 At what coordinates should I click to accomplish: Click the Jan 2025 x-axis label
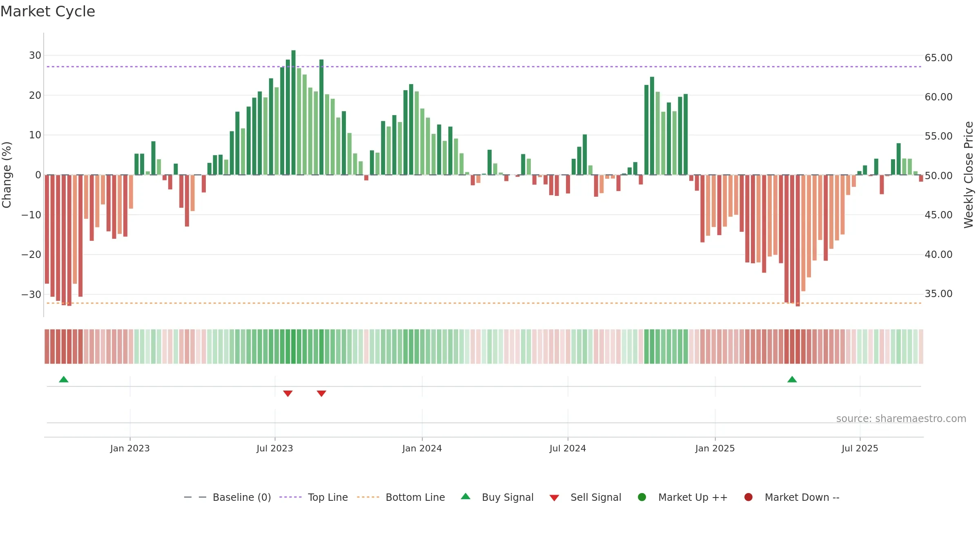pyautogui.click(x=715, y=448)
